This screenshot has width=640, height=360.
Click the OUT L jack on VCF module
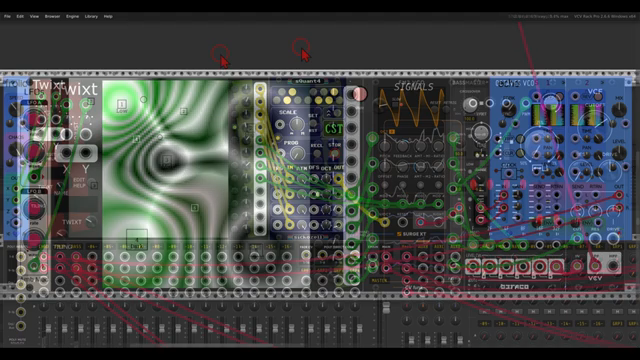tap(619, 196)
